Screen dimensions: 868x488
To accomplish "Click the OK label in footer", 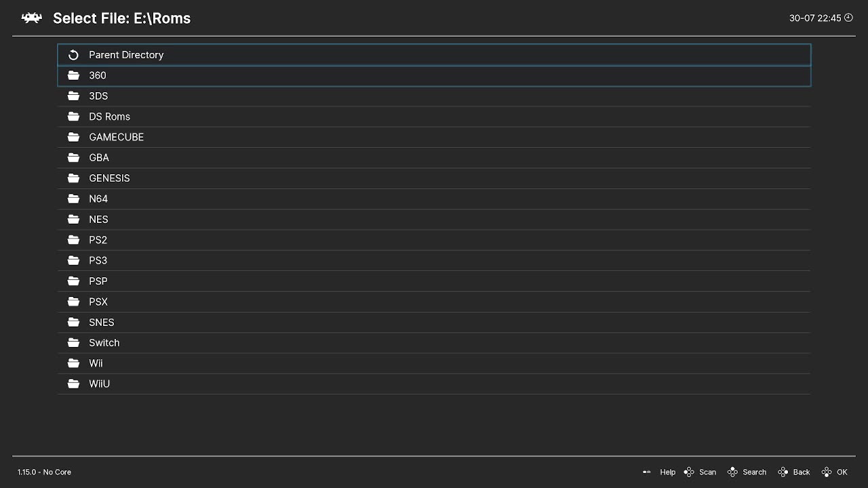I will [842, 472].
